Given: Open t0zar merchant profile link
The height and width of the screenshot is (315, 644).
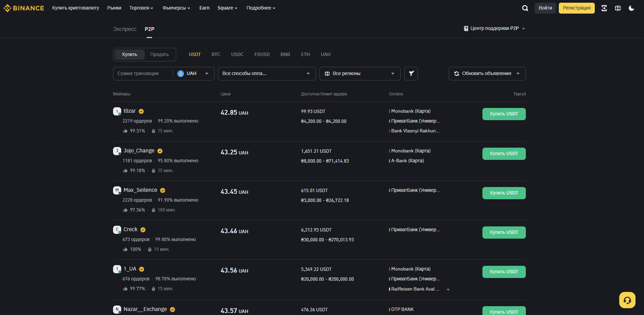Looking at the screenshot, I should click(x=130, y=111).
